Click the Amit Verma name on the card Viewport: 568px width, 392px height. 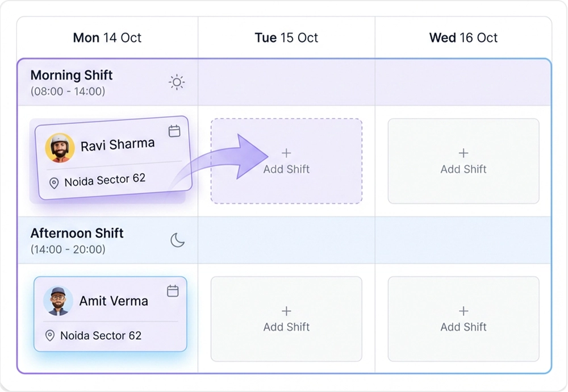tap(114, 301)
